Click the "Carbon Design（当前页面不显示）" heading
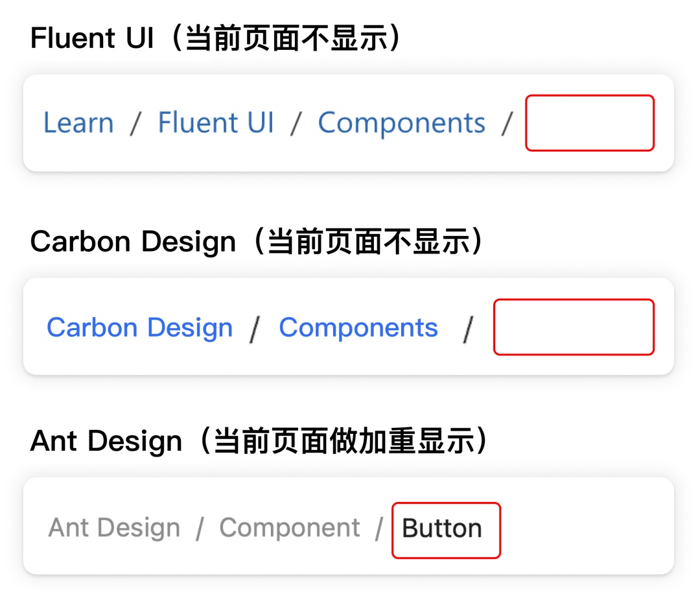Screen dimensions: 700x605 click(x=257, y=242)
